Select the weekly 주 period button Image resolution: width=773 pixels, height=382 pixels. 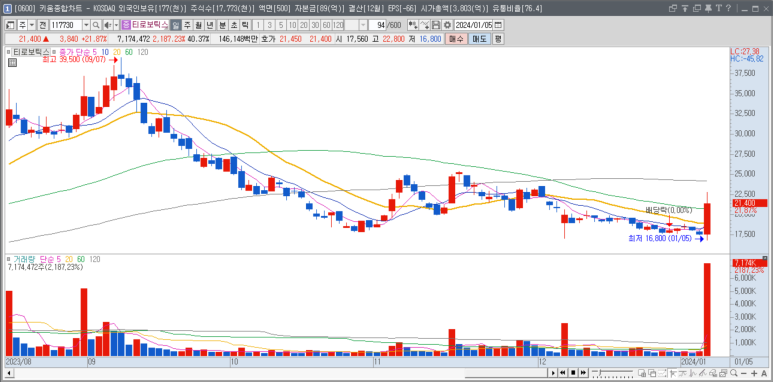tap(187, 25)
